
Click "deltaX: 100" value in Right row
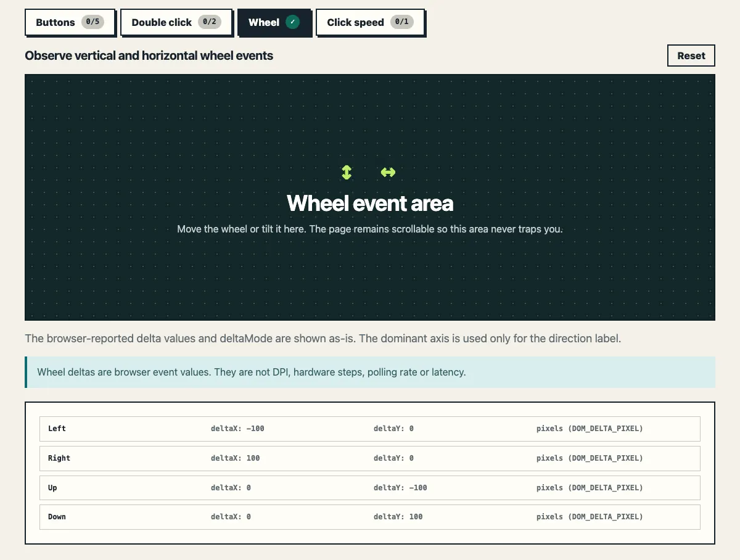[236, 458]
